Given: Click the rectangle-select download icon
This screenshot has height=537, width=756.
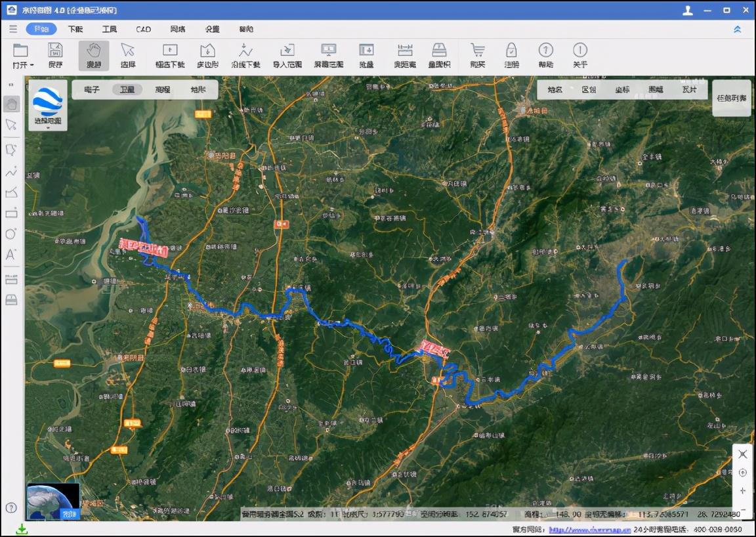Looking at the screenshot, I should 170,50.
